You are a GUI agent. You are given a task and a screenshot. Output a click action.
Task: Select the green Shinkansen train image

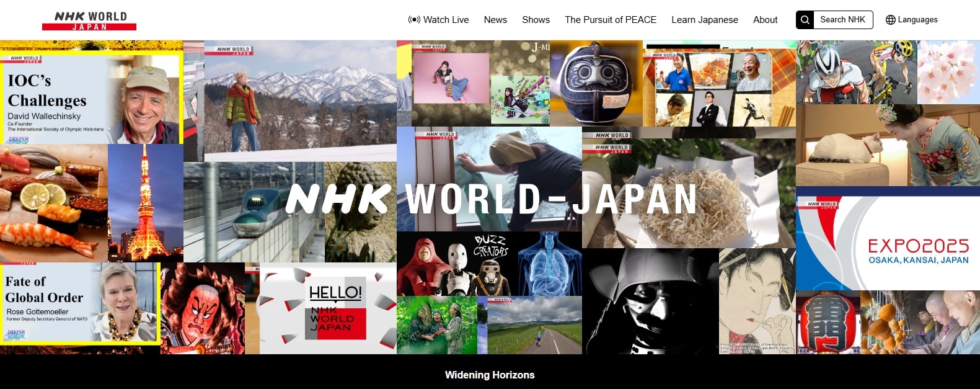tap(254, 212)
